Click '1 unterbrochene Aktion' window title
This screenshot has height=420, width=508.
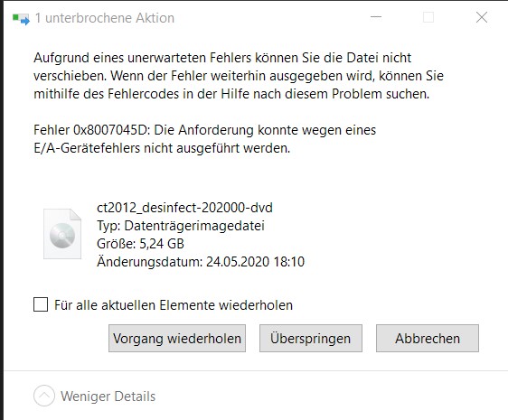point(104,18)
